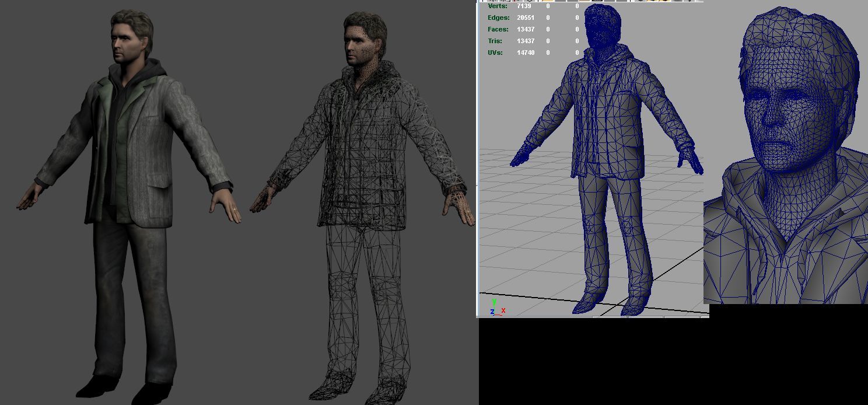Click the blue Z axis gizmo label
The width and height of the screenshot is (868, 405).
pos(492,312)
